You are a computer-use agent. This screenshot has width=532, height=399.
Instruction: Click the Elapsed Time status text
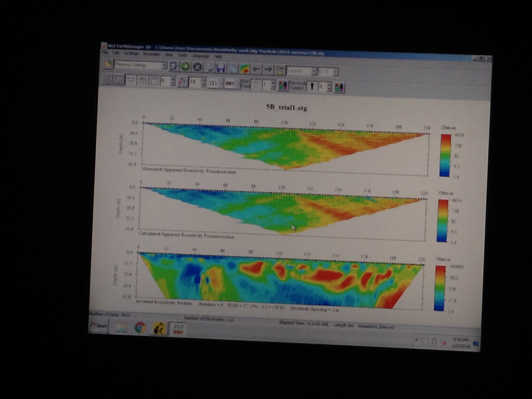[x=304, y=323]
